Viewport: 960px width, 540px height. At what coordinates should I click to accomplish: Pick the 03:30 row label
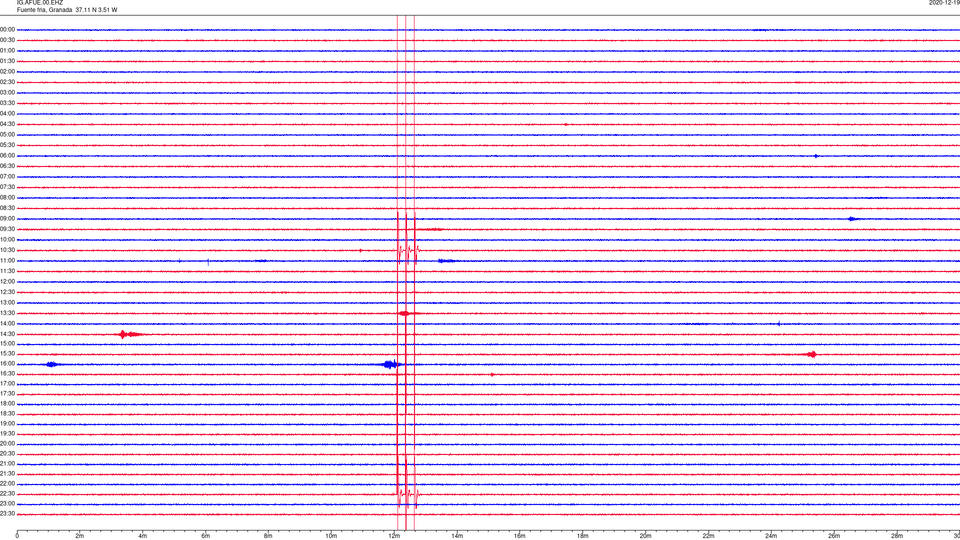pyautogui.click(x=7, y=103)
